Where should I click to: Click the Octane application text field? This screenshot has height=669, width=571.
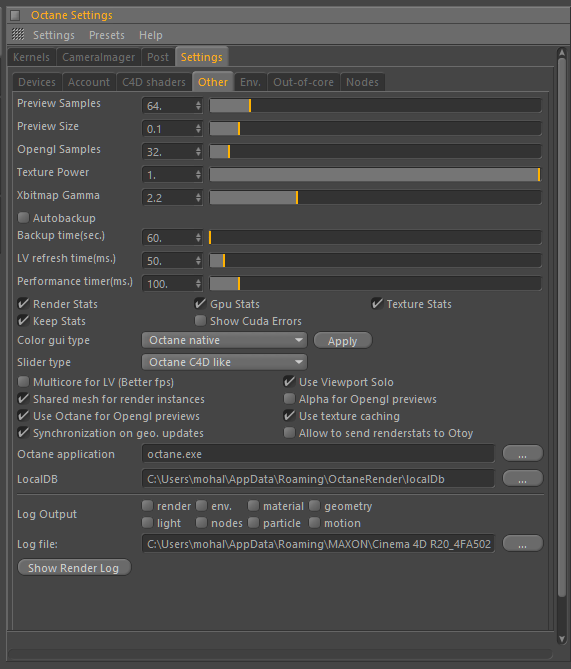[x=318, y=454]
